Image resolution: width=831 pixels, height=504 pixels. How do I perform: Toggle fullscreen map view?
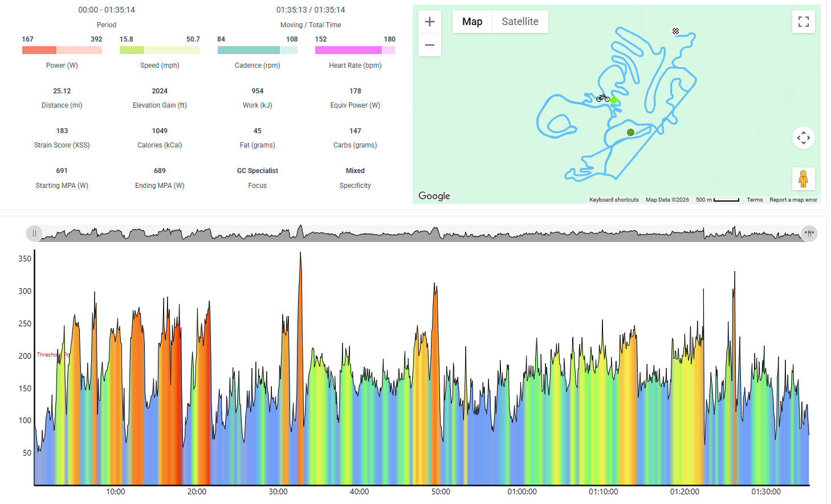[x=804, y=22]
